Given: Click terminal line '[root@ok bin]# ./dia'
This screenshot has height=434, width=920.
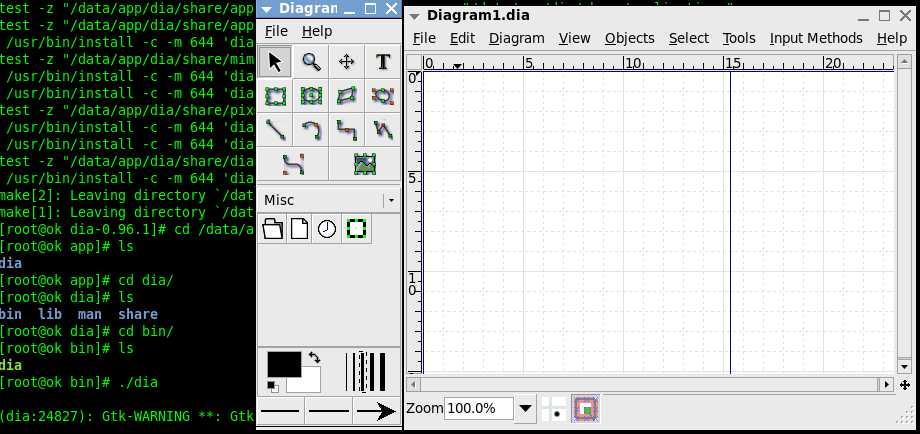Looking at the screenshot, I should click(x=79, y=382).
